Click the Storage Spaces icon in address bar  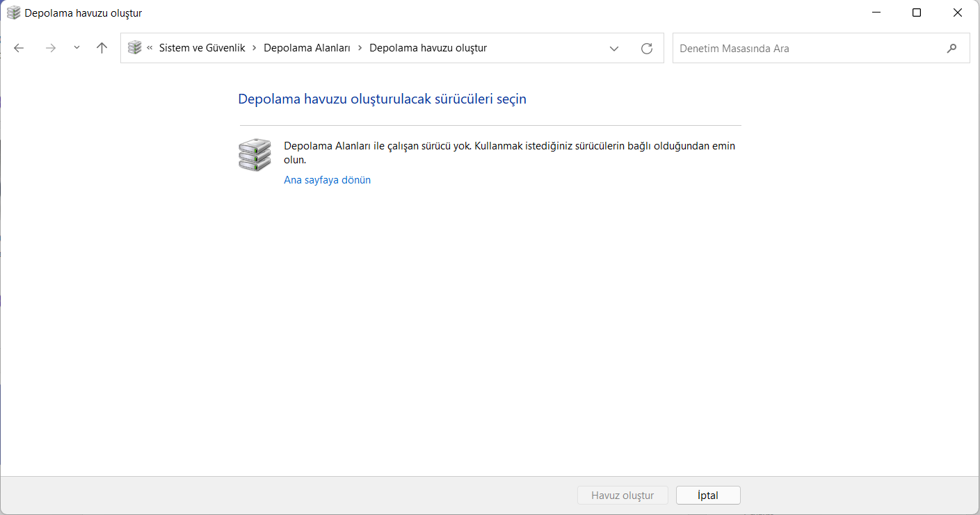click(x=134, y=48)
